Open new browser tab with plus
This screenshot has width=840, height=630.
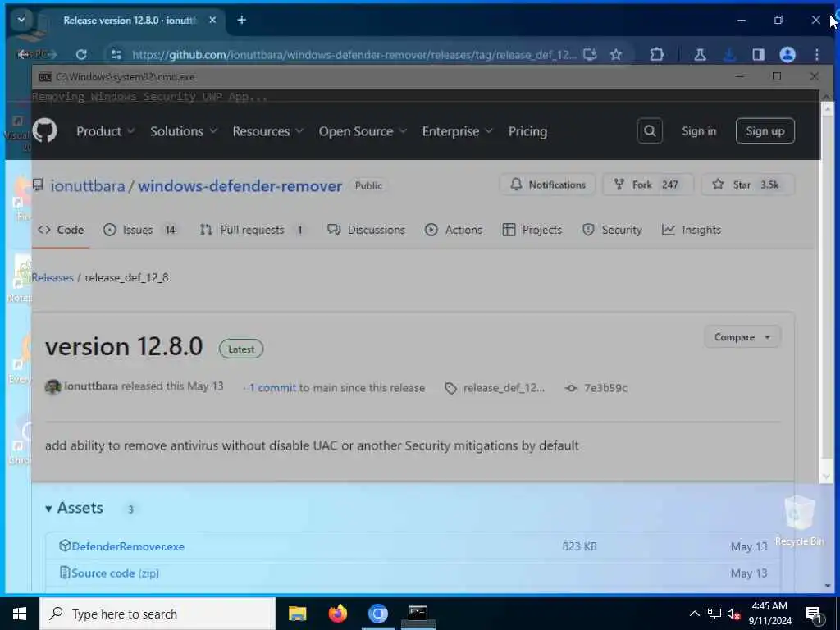[x=242, y=20]
